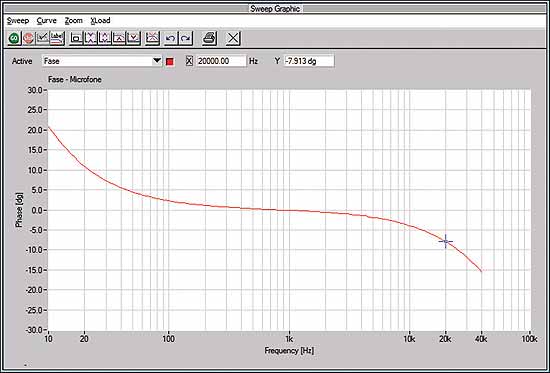The height and width of the screenshot is (373, 550).
Task: Open the Curve menu
Action: pyautogui.click(x=47, y=21)
